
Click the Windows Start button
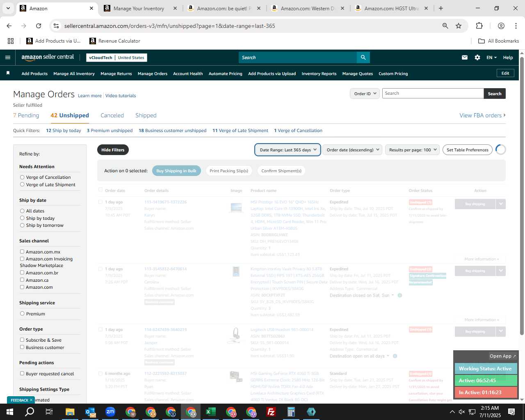(x=10, y=412)
